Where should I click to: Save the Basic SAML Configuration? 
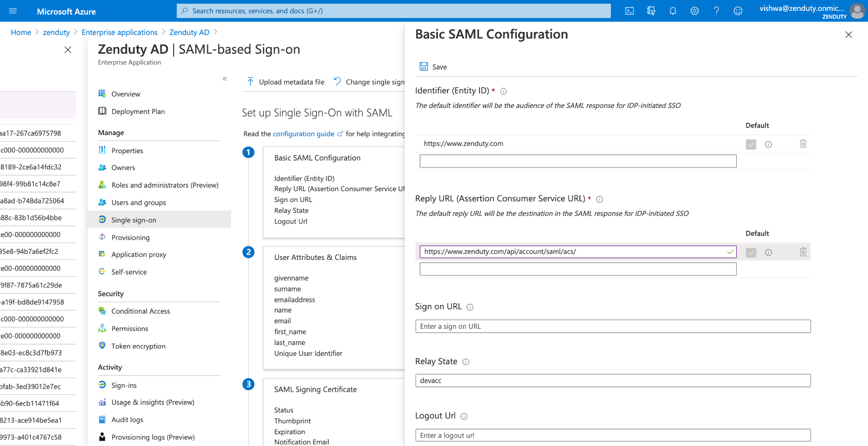click(x=433, y=67)
